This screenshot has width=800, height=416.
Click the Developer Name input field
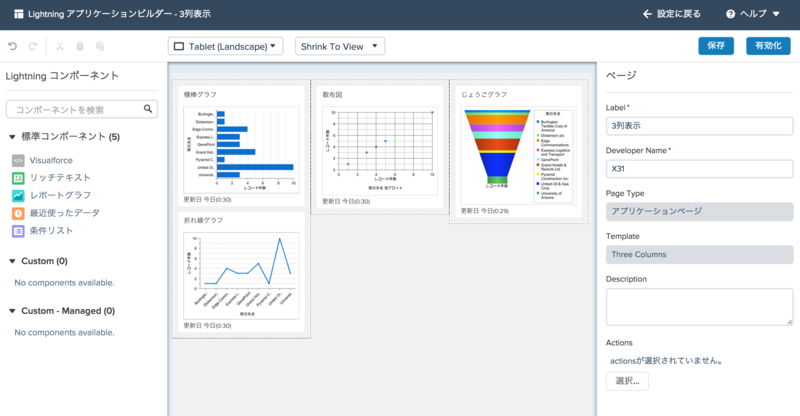click(699, 168)
